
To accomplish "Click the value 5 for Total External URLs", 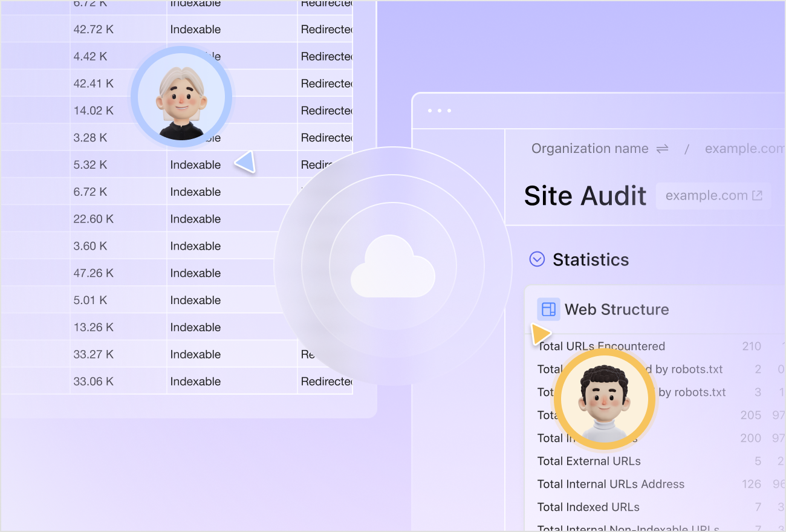I will [758, 461].
